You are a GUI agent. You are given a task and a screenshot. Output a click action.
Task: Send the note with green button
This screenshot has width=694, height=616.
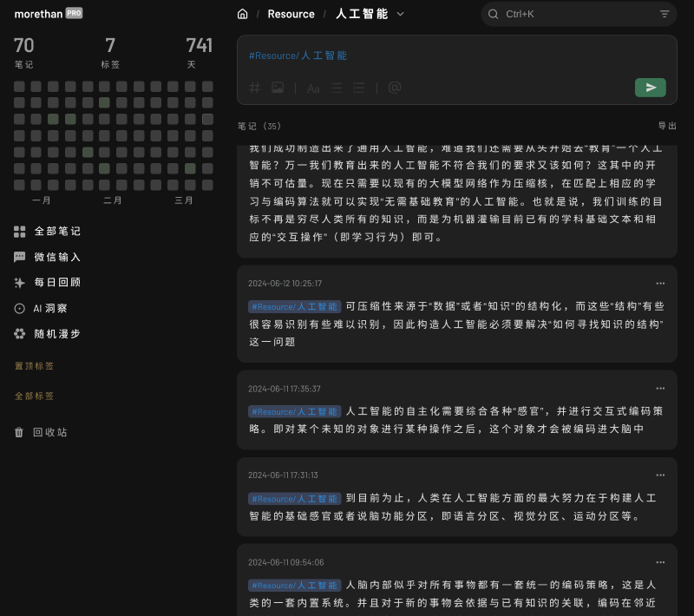tap(650, 87)
